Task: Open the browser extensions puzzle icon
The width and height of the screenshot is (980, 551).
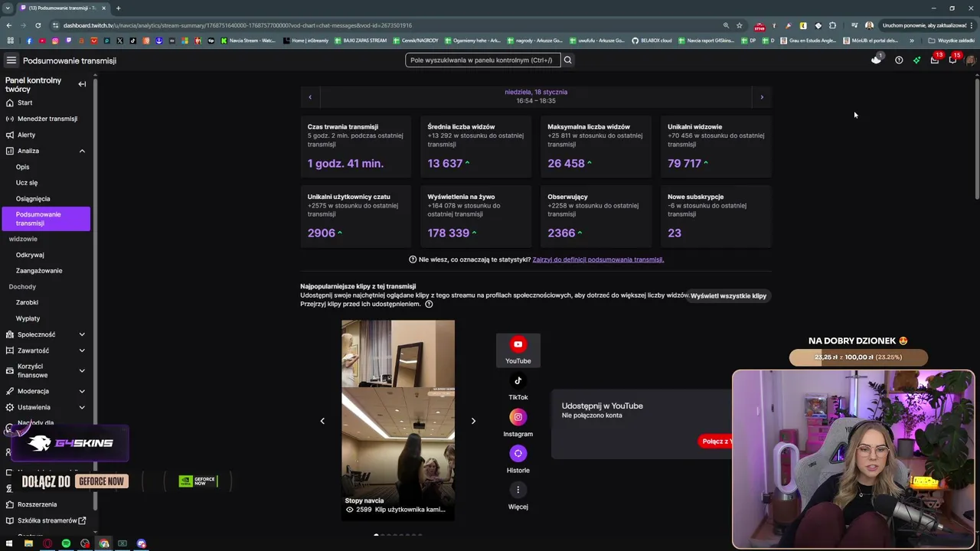Action: click(x=833, y=25)
